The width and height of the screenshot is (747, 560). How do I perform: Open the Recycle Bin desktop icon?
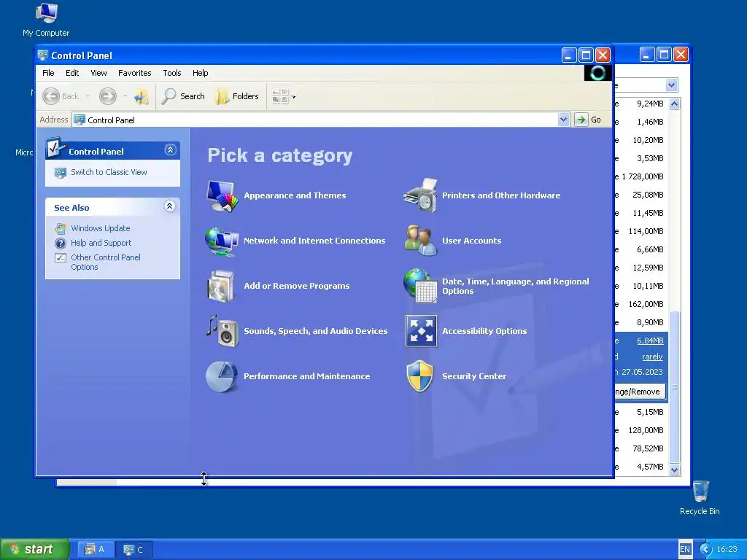tap(700, 491)
